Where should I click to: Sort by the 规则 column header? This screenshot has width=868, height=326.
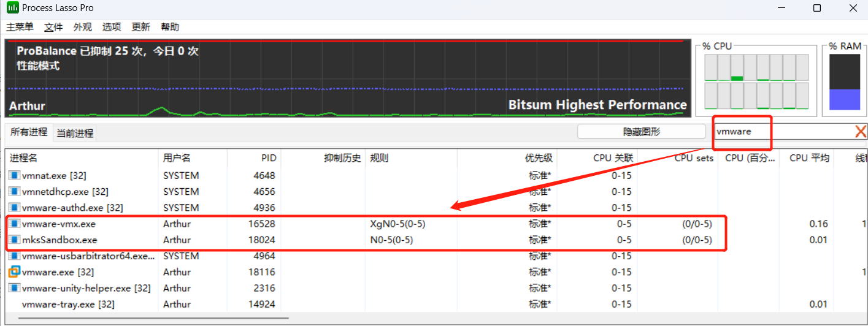pyautogui.click(x=412, y=158)
